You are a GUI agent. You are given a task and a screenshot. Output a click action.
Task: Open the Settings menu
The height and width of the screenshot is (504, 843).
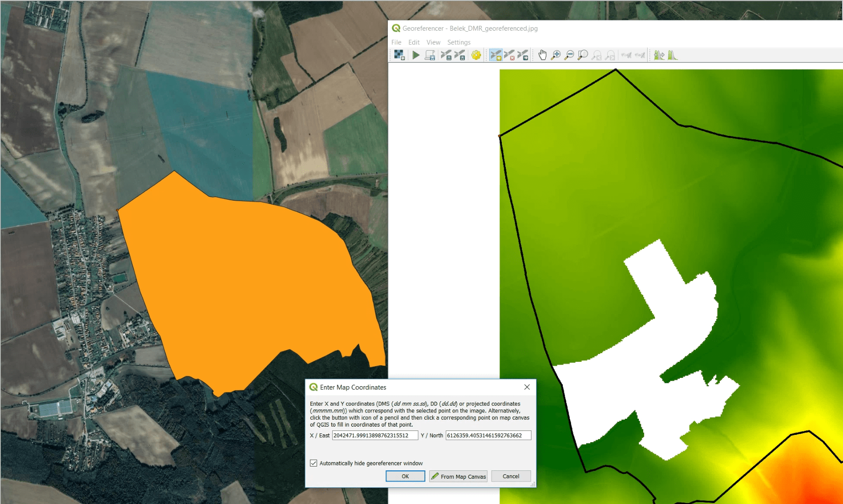click(x=459, y=42)
